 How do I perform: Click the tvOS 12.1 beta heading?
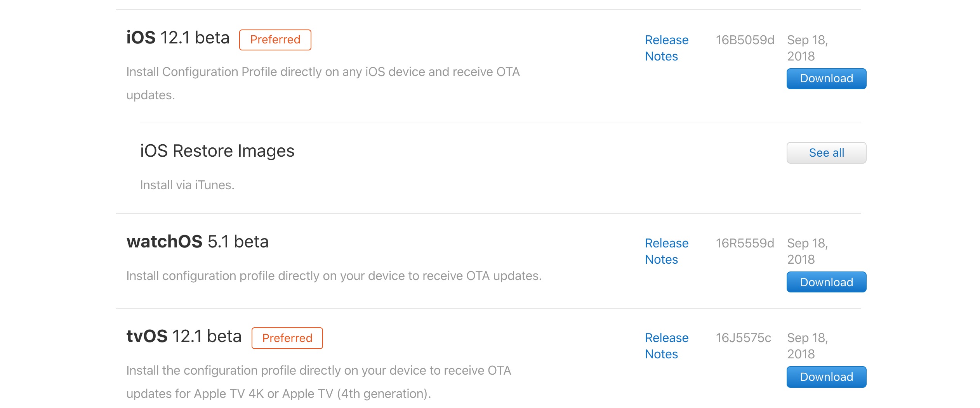point(184,336)
